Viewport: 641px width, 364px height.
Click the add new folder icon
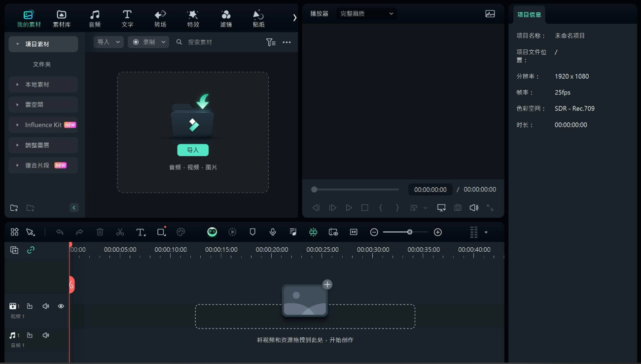[x=14, y=208]
